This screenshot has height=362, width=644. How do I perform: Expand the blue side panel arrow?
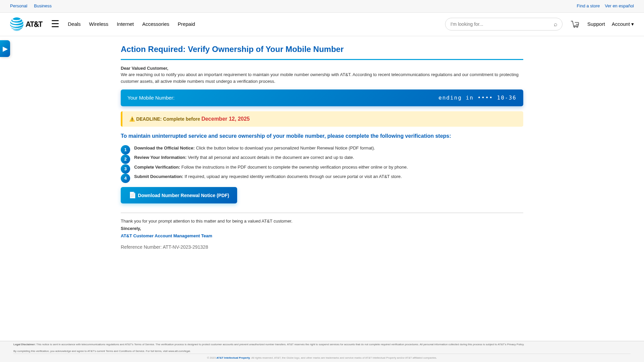5,49
